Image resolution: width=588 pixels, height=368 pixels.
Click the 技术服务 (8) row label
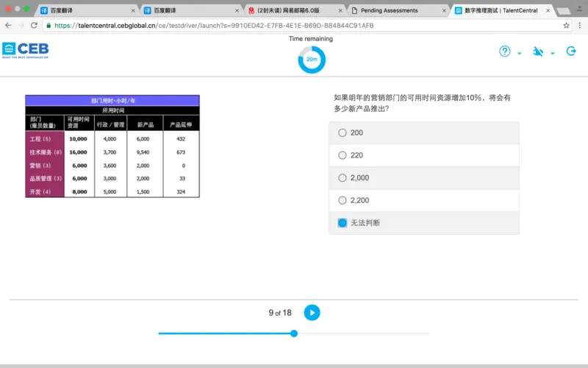pos(46,152)
